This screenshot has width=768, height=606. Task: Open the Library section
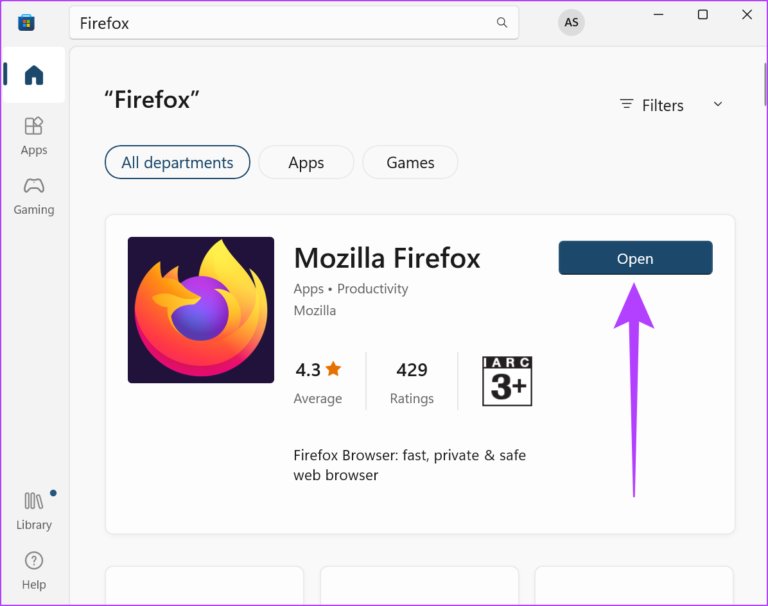point(33,510)
